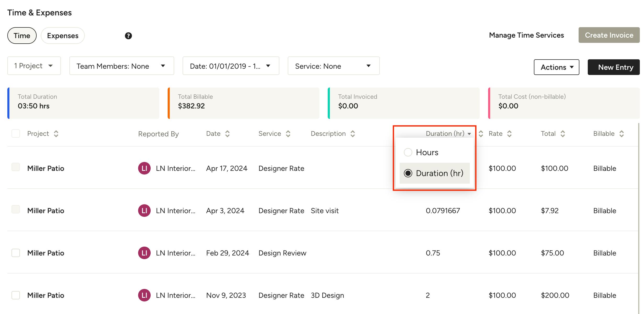644x314 pixels.
Task: Sort by Project column arrows
Action: tap(56, 134)
